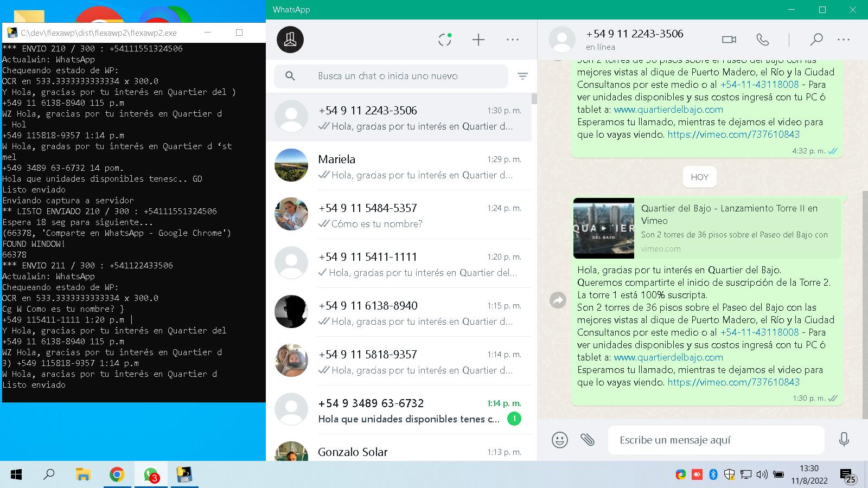868x488 pixels.
Task: Open the Quartier del Bajo Vimeo link title
Action: [729, 214]
